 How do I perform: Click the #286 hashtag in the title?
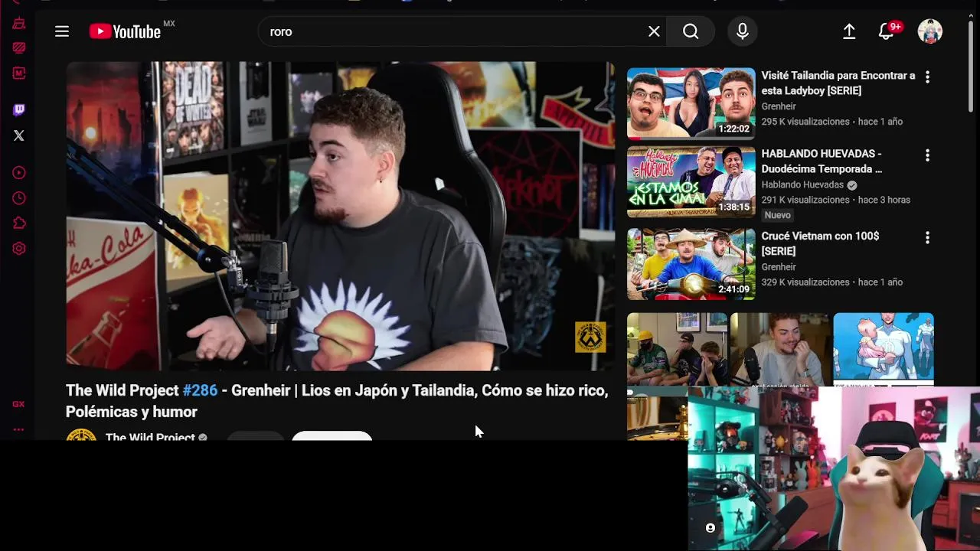[200, 390]
